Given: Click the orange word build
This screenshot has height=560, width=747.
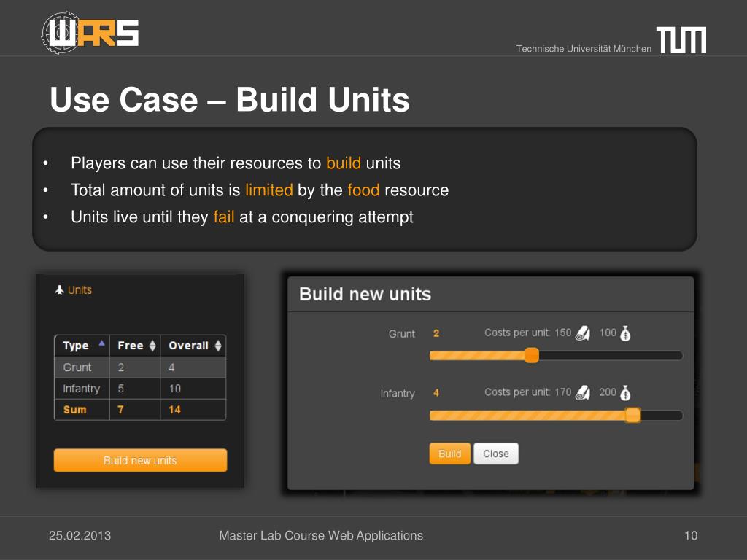Looking at the screenshot, I should (x=344, y=163).
